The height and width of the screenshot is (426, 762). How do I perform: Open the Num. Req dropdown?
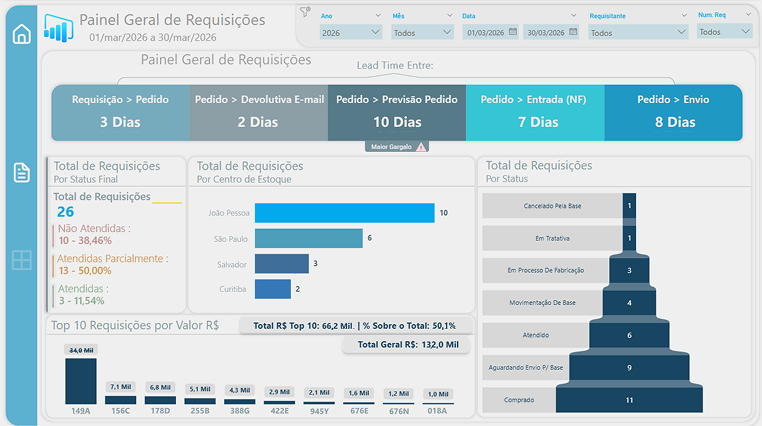(724, 32)
